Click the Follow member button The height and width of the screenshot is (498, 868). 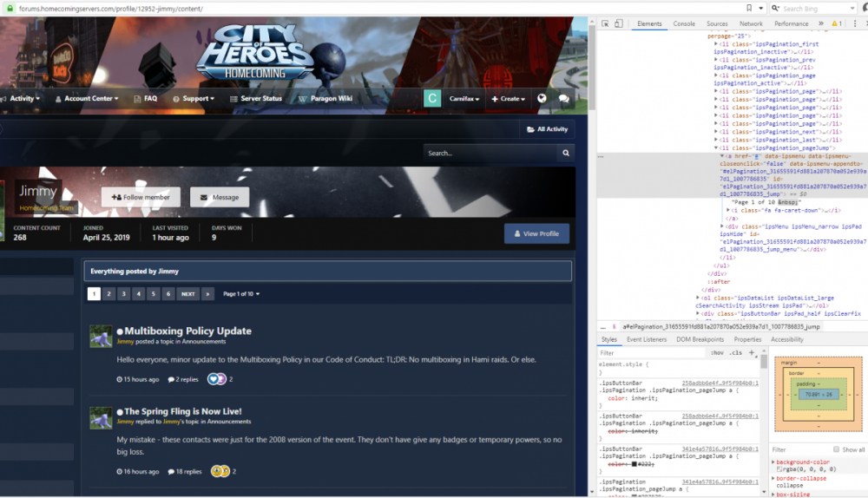pos(141,197)
